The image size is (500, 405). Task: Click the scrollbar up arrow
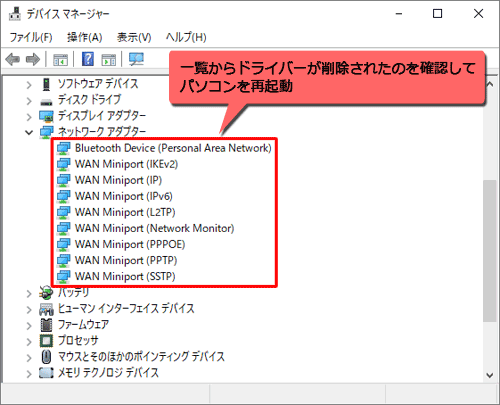(x=489, y=84)
